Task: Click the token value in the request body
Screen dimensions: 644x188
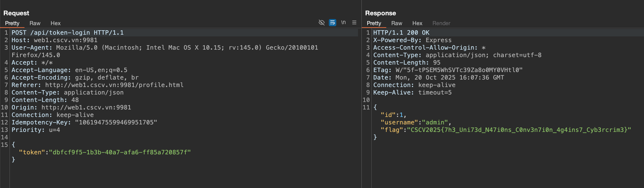Action: tap(120, 152)
